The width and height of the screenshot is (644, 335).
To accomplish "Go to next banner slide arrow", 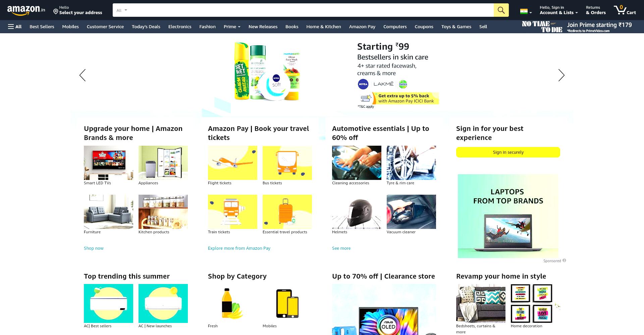I will (x=561, y=75).
